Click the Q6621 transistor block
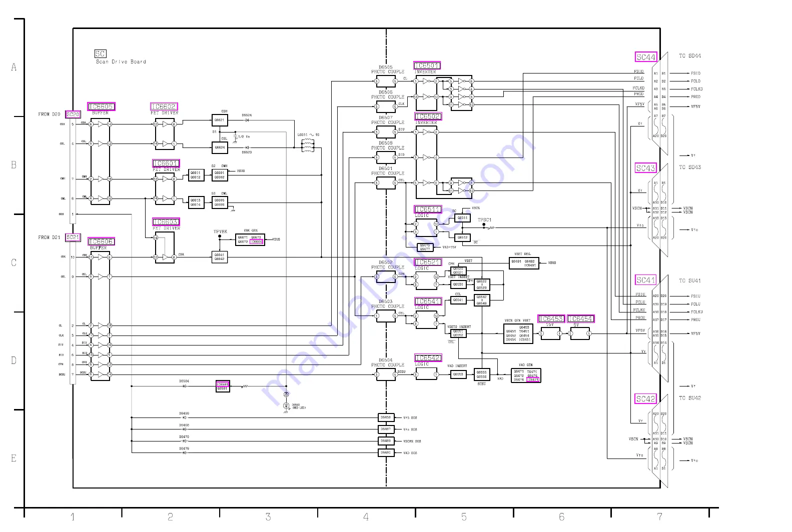 coord(220,120)
